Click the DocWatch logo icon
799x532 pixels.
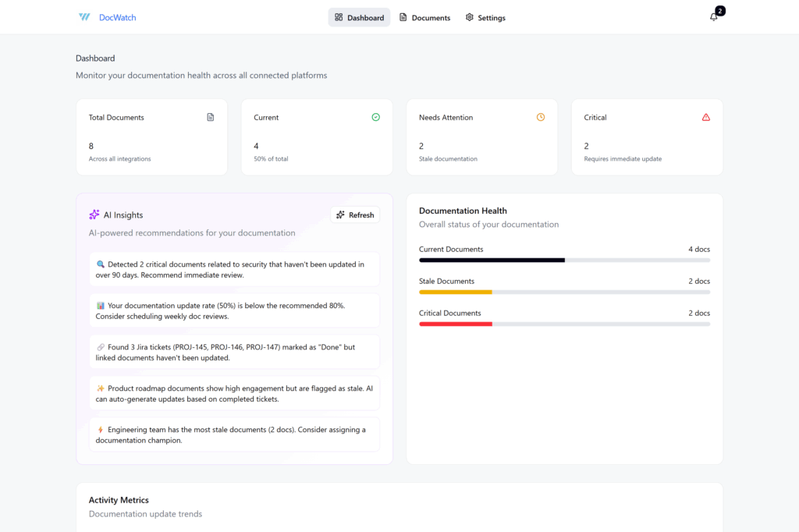pos(84,17)
